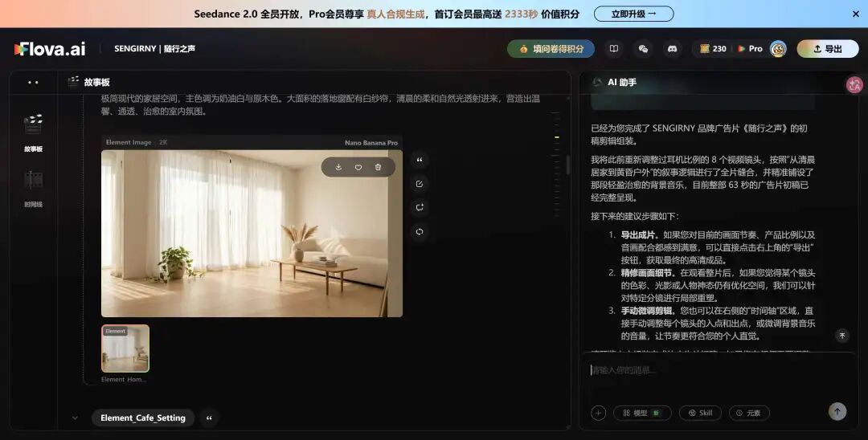Viewport: 868px width, 440px height.
Task: Switch to the 时间线 timeline sidebar tab
Action: [x=33, y=188]
